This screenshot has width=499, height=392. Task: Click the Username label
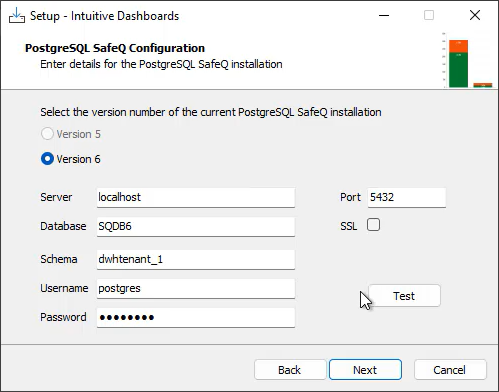click(64, 288)
